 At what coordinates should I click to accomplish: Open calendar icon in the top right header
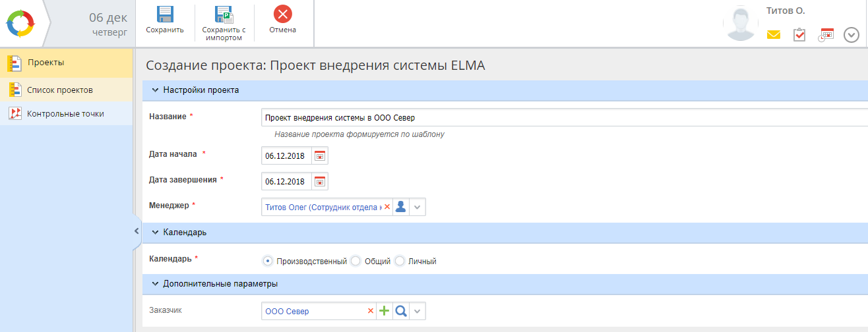coord(826,35)
